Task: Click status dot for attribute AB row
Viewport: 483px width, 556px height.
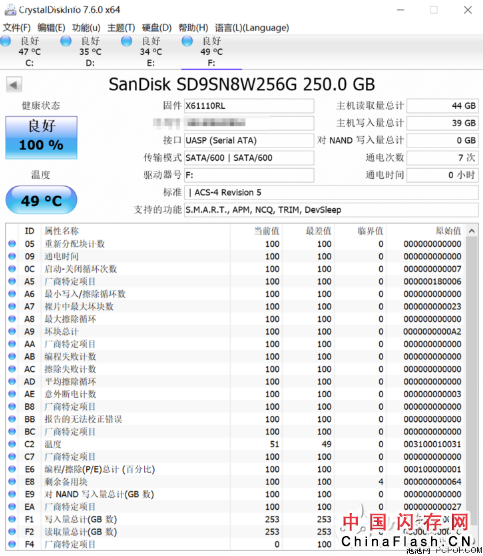Action: click(x=12, y=356)
